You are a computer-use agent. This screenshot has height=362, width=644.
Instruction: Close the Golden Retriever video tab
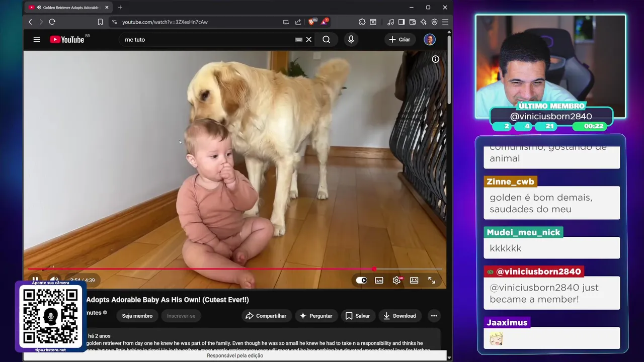coord(107,8)
